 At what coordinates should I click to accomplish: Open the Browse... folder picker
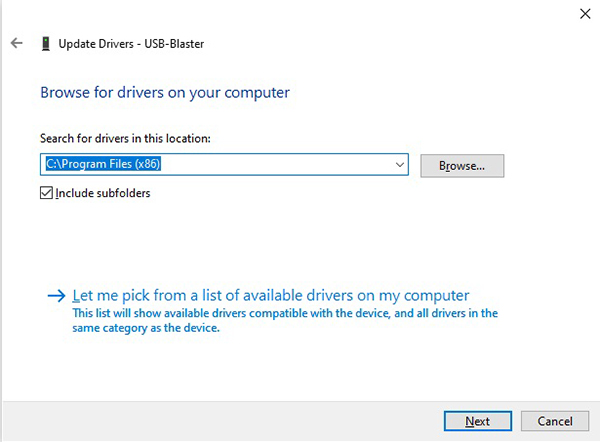(462, 166)
